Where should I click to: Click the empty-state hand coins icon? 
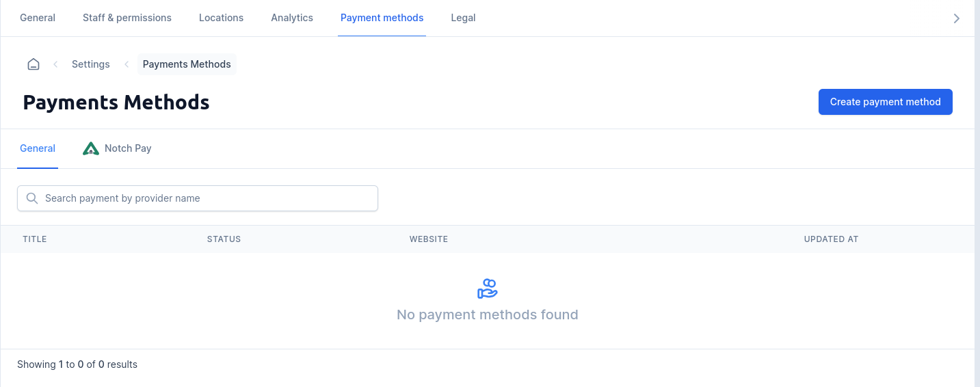[488, 289]
